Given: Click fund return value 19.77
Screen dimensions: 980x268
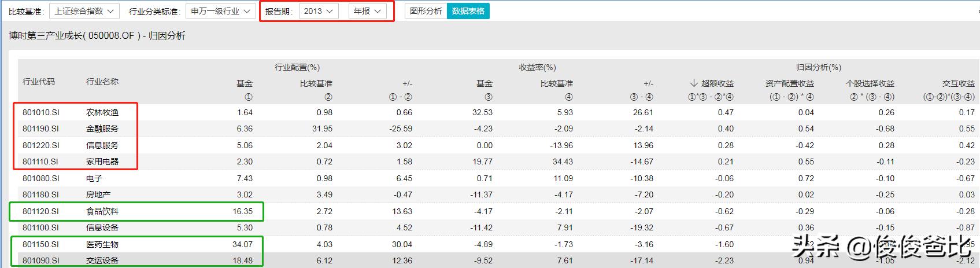Looking at the screenshot, I should click(x=482, y=161).
